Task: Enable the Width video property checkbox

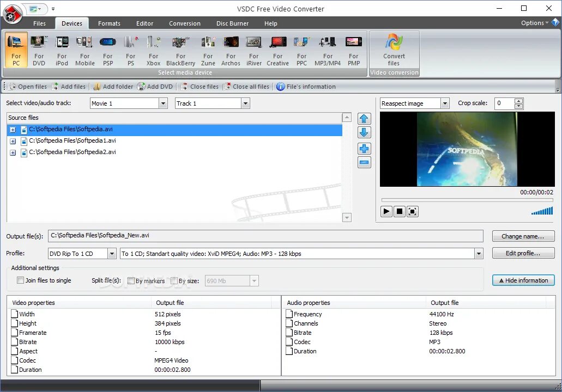Action: [15, 314]
